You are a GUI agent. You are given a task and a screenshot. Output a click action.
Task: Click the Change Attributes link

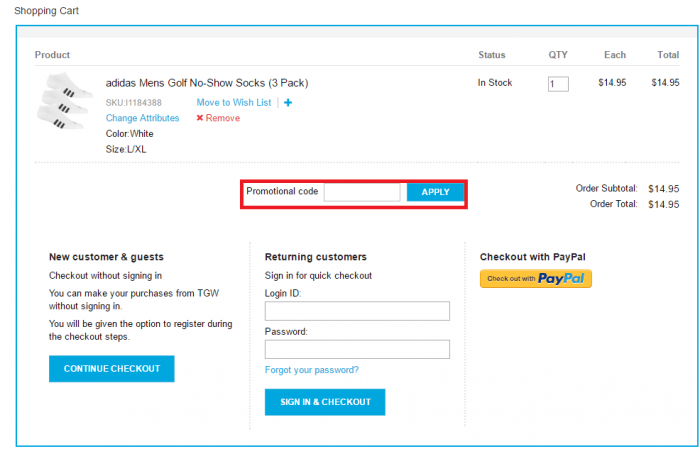point(142,118)
